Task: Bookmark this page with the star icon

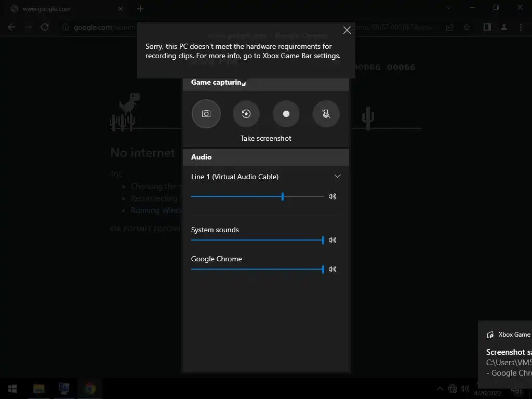Action: pyautogui.click(x=467, y=27)
